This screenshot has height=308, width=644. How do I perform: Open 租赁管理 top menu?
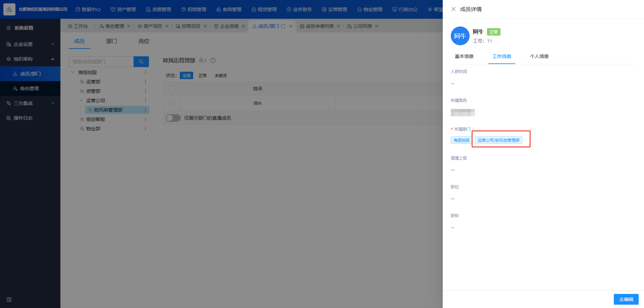pos(264,9)
